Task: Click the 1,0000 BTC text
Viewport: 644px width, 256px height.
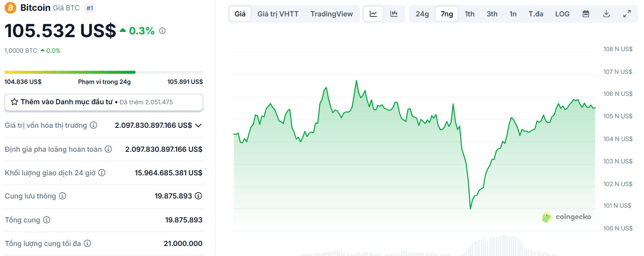Action: (21, 51)
